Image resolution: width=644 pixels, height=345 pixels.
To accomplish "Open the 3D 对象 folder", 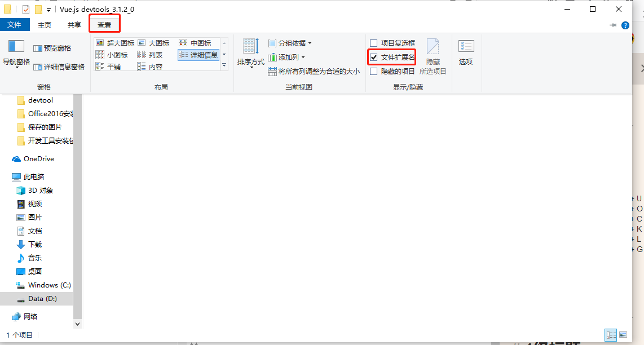I will tap(35, 191).
